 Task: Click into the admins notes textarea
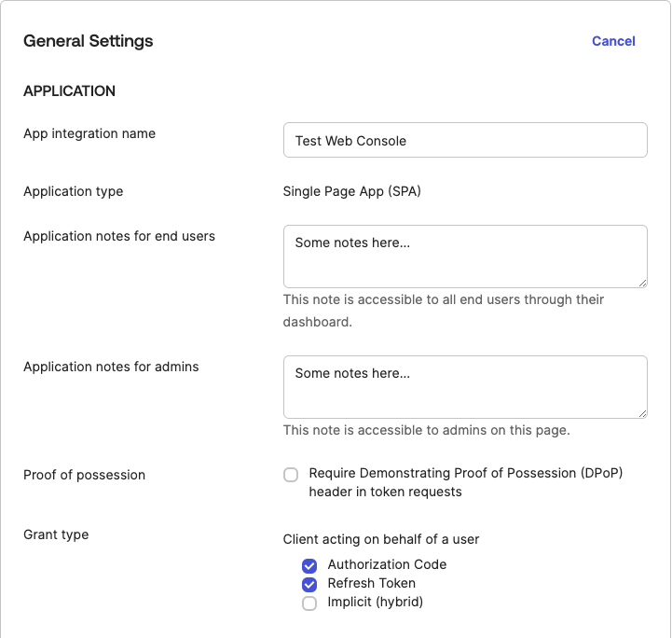click(464, 386)
